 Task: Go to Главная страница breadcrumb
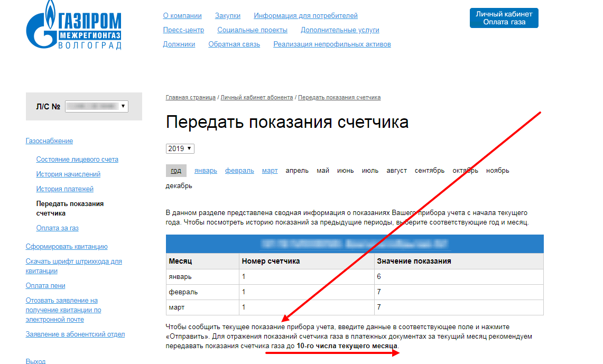click(190, 97)
